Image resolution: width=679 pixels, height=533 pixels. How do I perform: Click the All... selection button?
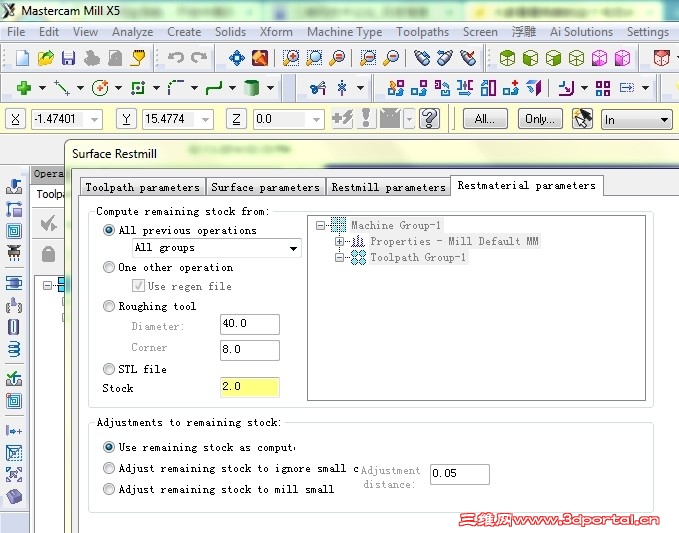[485, 119]
